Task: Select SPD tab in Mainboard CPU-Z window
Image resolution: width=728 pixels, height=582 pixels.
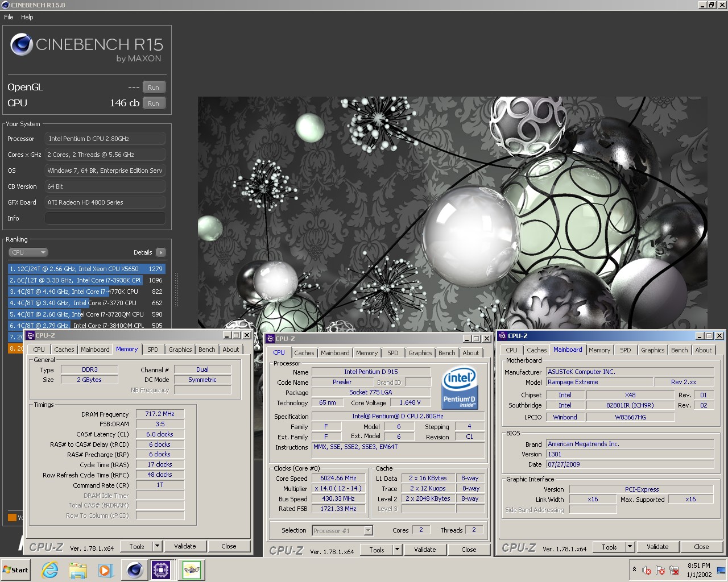Action: point(626,350)
